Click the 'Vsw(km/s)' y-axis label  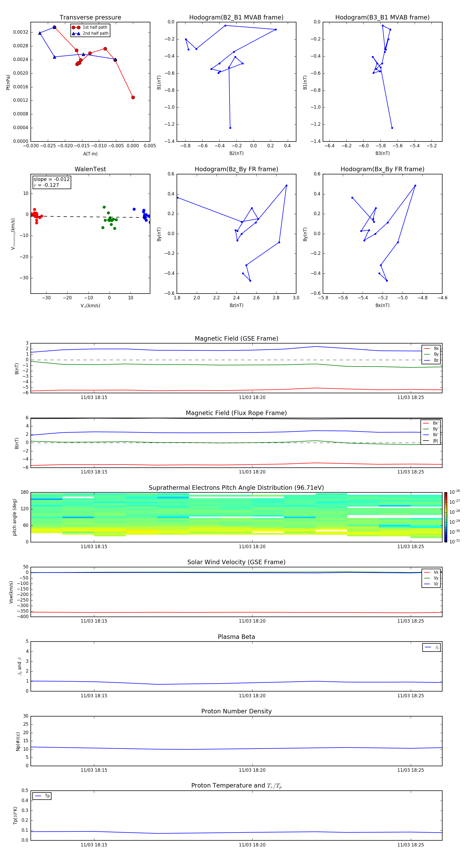click(11, 592)
